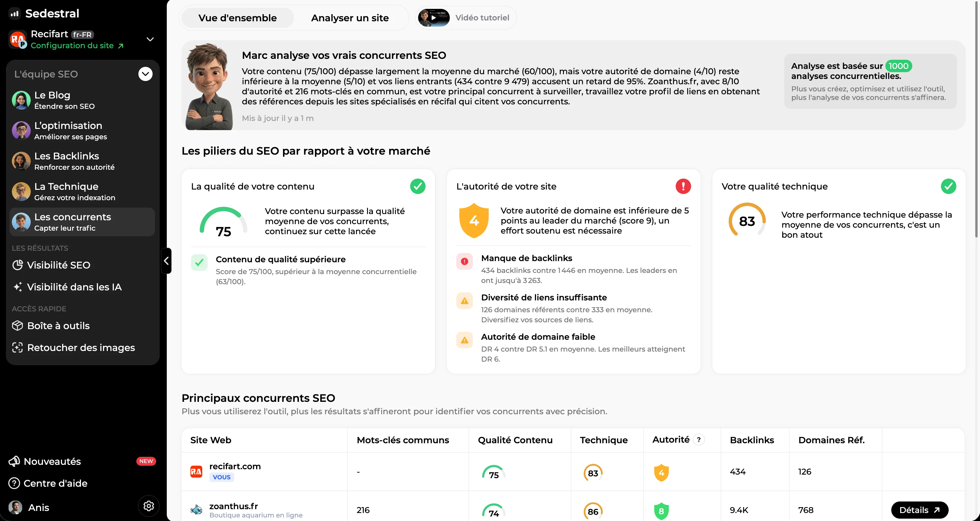Click the Visibilité dans les IA sparkle icon
Viewport: 980px width, 521px height.
tap(17, 287)
